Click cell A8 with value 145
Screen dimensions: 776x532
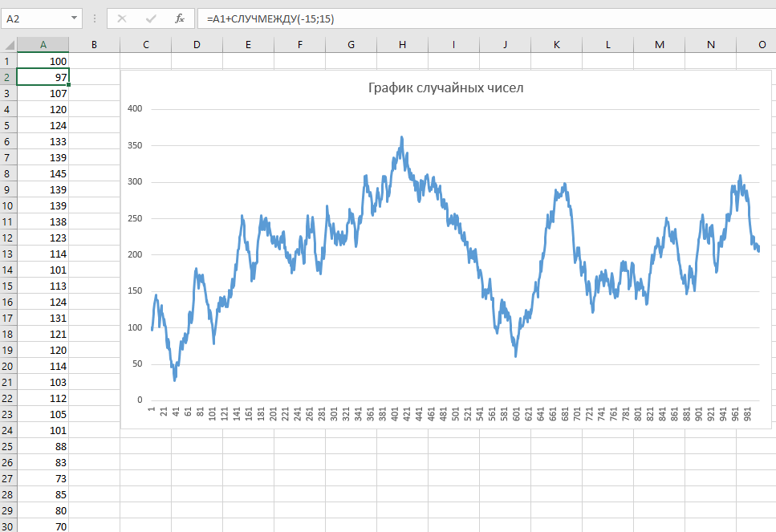[x=43, y=173]
